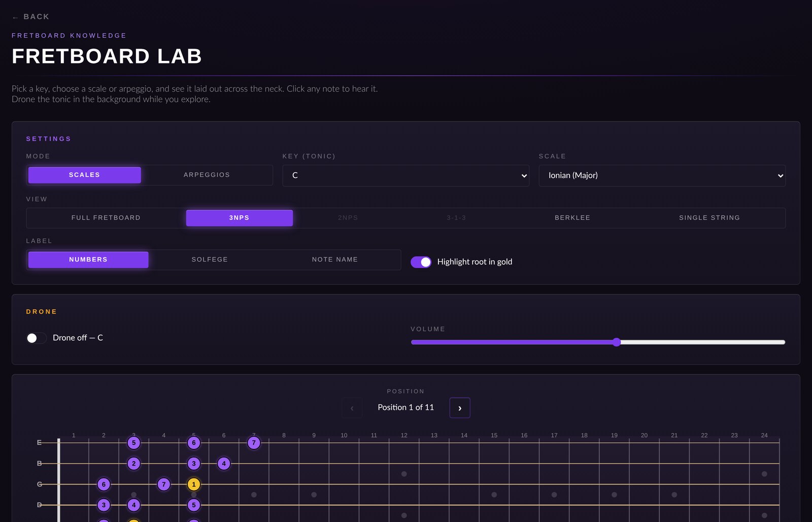
Task: Label notes with Numbers
Action: [88, 259]
